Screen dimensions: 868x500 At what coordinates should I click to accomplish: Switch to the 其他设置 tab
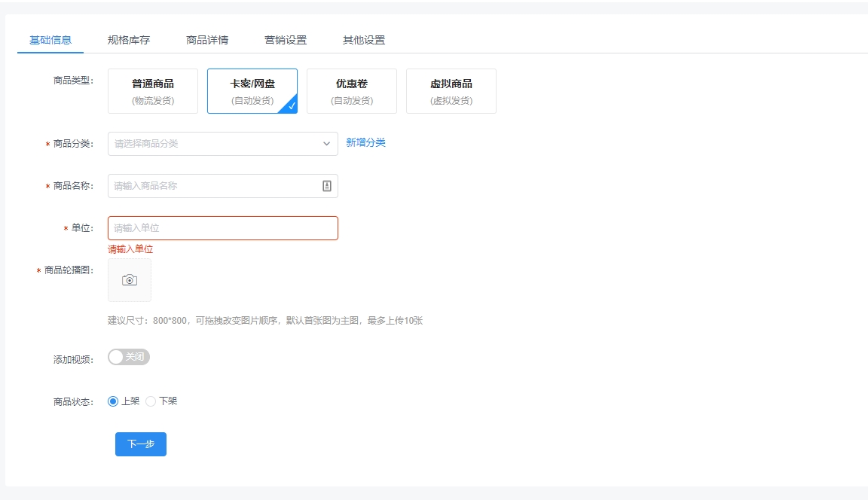coord(364,40)
